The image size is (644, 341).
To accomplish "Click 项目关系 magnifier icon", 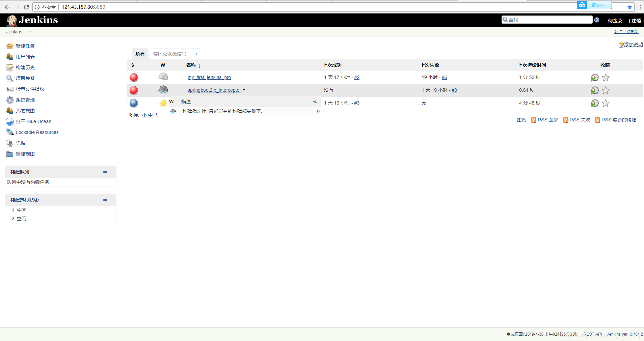I will (10, 78).
